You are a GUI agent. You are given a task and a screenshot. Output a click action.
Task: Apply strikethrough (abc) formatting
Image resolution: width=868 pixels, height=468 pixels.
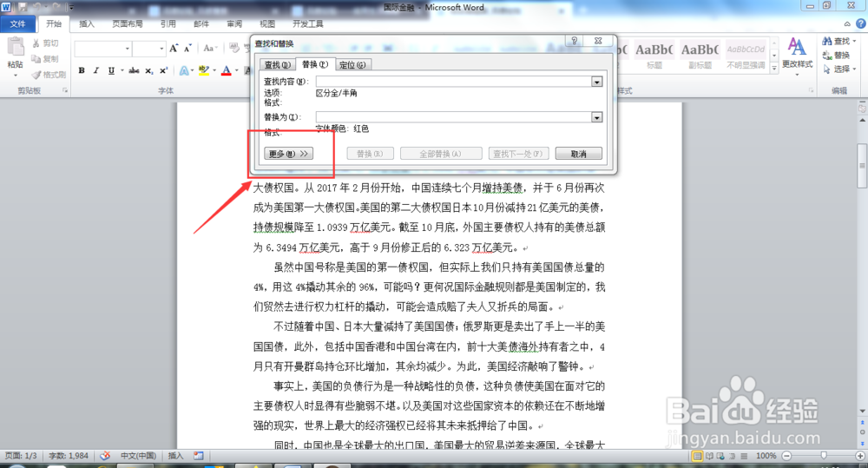[x=134, y=70]
